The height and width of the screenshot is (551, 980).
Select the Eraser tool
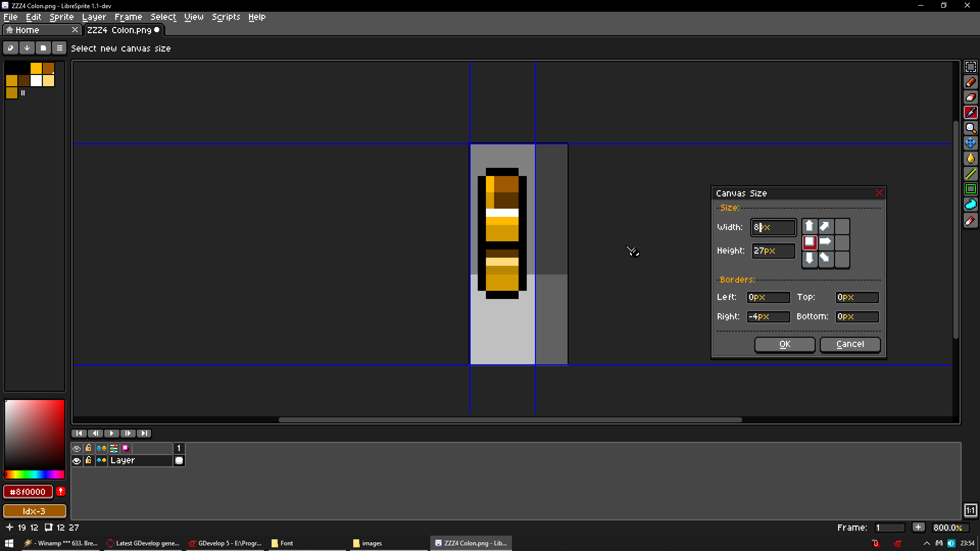pyautogui.click(x=970, y=97)
